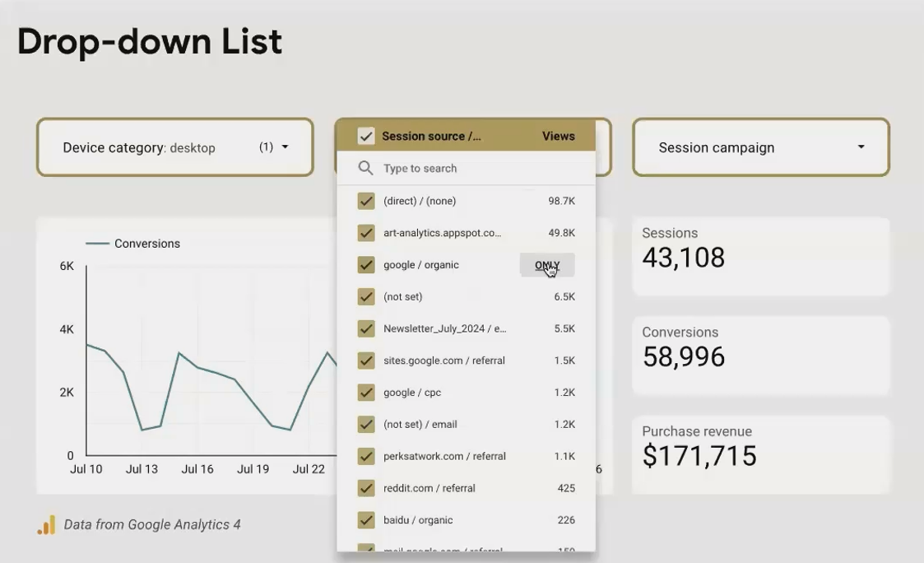Toggle the select-all checkbox in dropdown header
The height and width of the screenshot is (563, 924).
366,136
